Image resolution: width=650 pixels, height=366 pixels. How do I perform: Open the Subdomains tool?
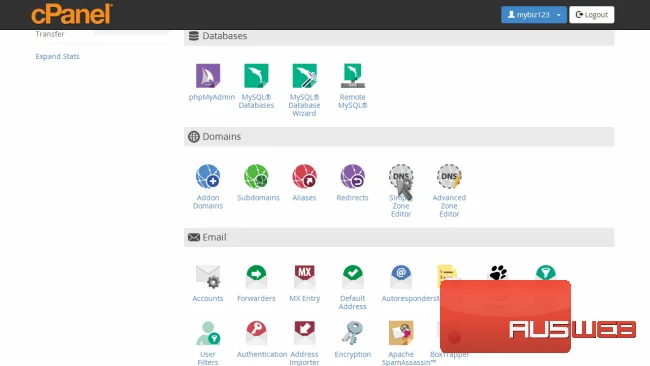[258, 182]
